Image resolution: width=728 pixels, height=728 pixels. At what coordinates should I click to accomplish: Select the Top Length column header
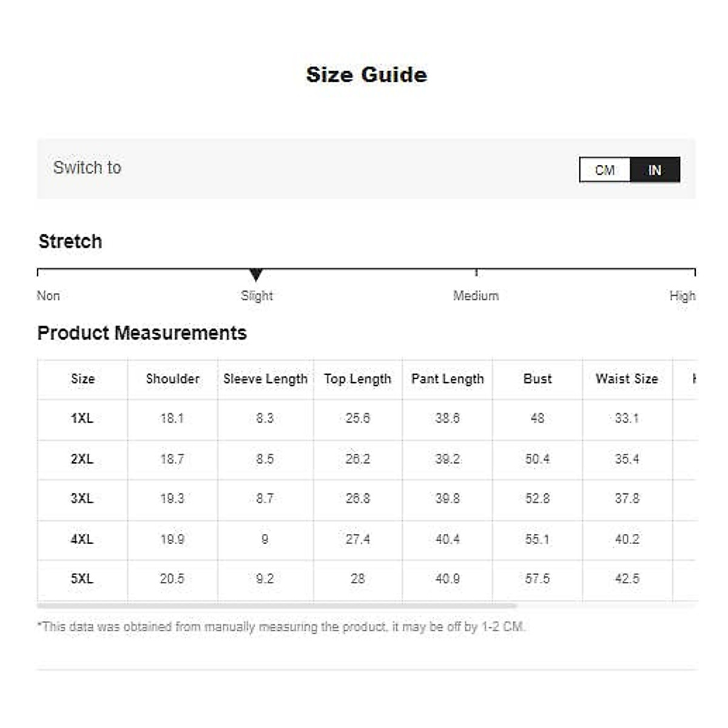[357, 379]
